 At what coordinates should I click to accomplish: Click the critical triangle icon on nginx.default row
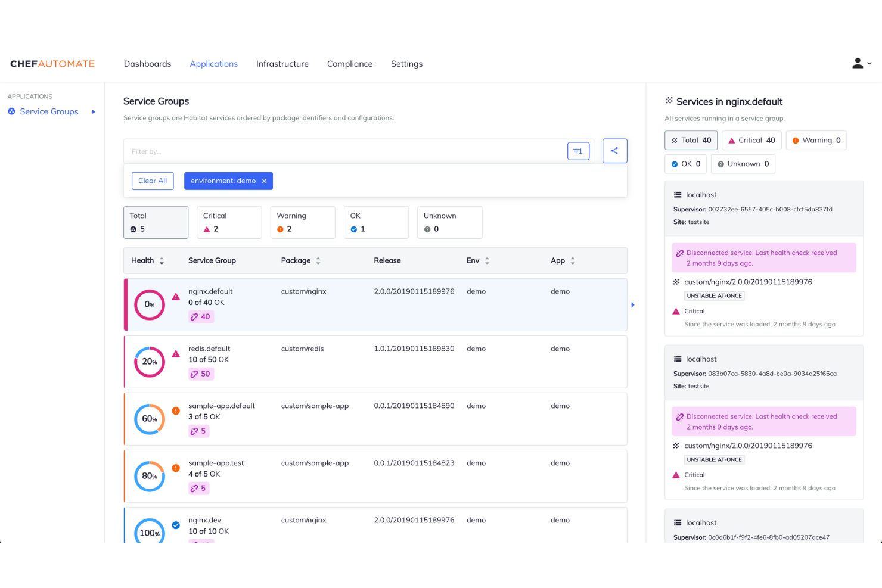176,295
